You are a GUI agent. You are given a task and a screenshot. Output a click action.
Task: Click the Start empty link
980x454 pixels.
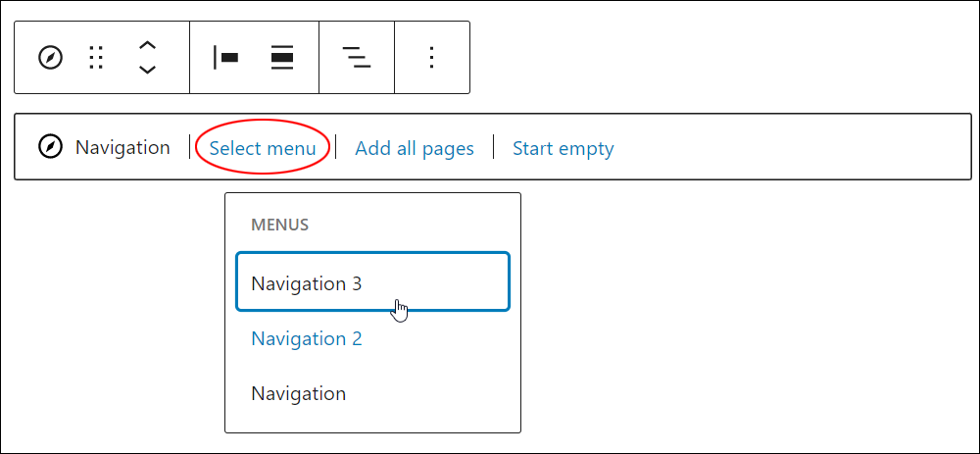[563, 148]
